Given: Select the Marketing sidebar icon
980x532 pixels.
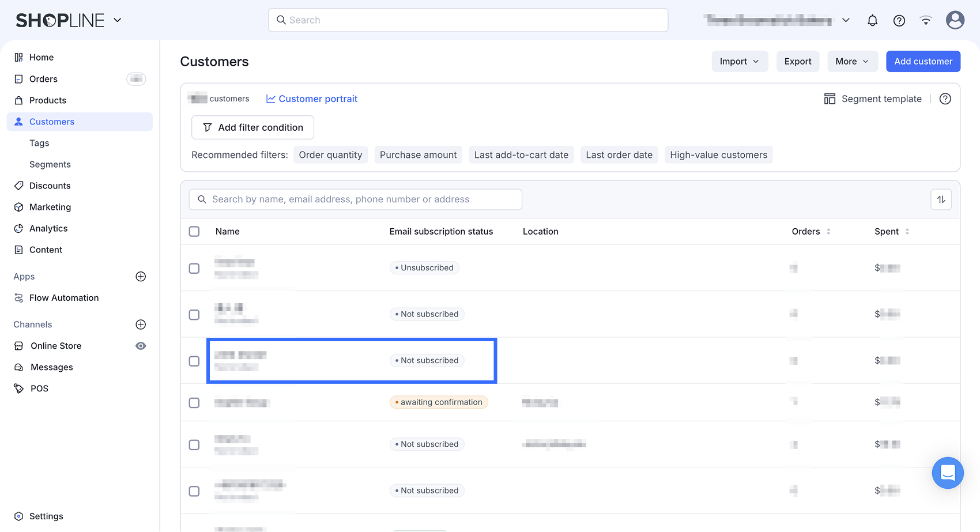Looking at the screenshot, I should tap(19, 207).
